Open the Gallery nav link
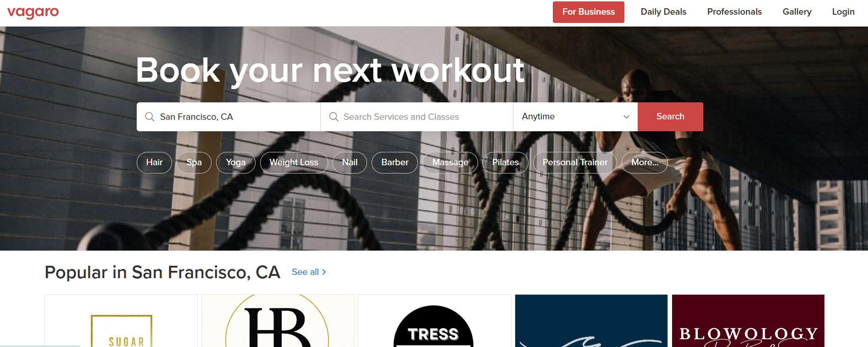Image resolution: width=868 pixels, height=347 pixels. pyautogui.click(x=797, y=12)
